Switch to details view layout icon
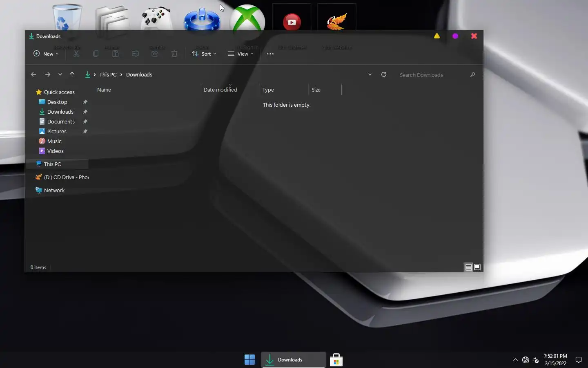588x368 pixels. pyautogui.click(x=469, y=267)
